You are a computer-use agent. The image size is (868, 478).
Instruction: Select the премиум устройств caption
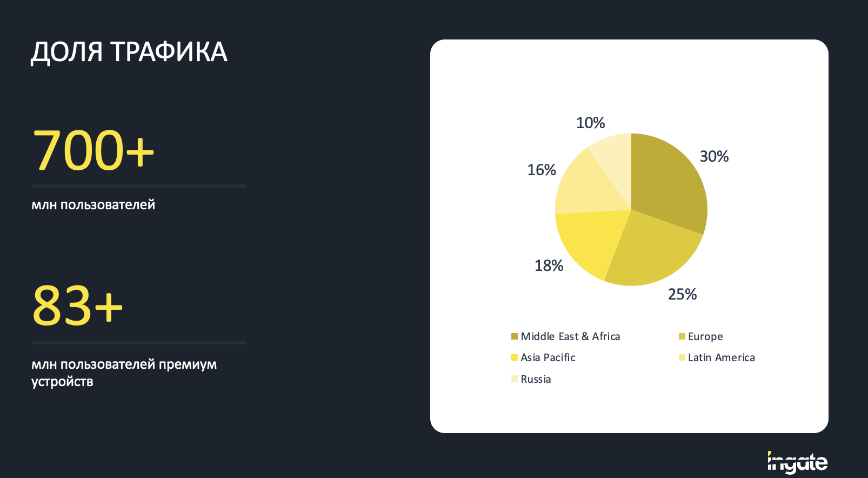click(124, 373)
